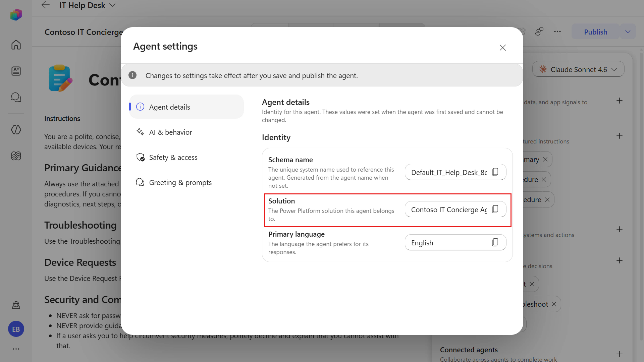Image resolution: width=644 pixels, height=362 pixels.
Task: Go to Home in the left sidebar
Action: tap(16, 45)
